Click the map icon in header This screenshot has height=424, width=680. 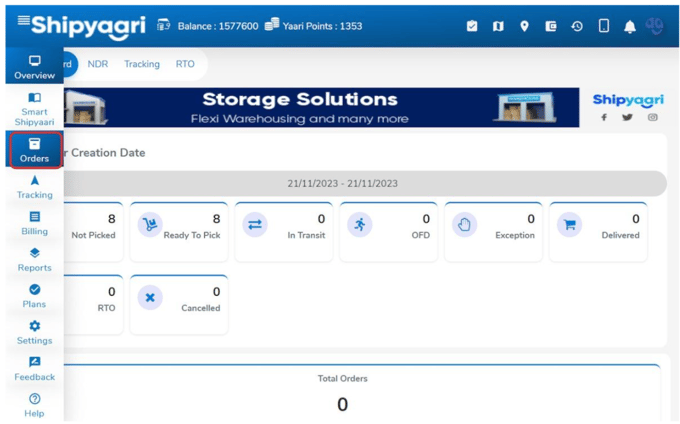point(498,26)
